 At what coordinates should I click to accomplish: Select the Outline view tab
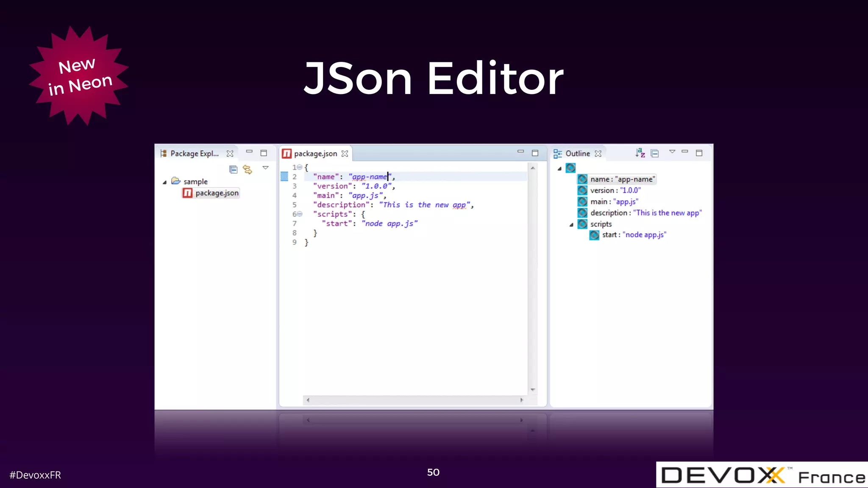pos(577,153)
